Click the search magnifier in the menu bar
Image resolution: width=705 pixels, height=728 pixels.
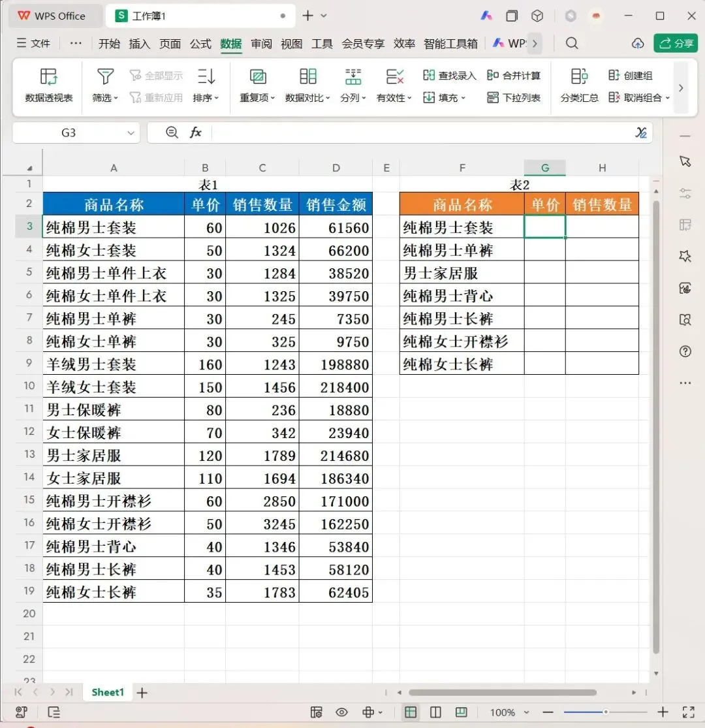point(572,43)
